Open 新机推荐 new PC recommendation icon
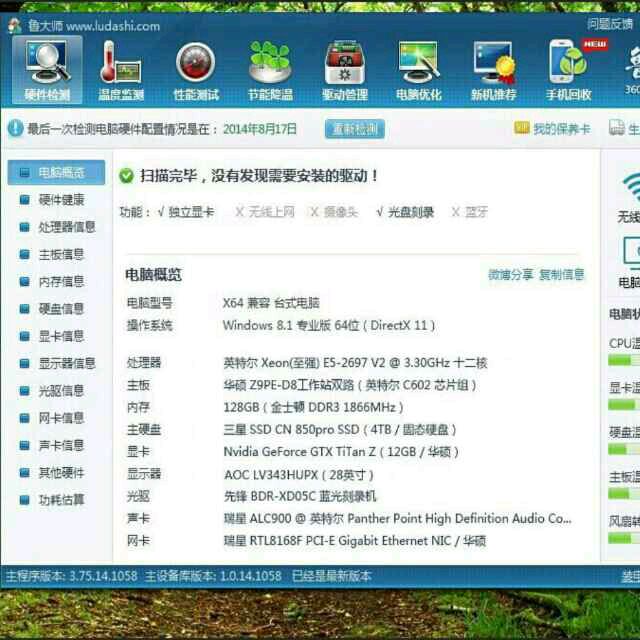 [493, 70]
